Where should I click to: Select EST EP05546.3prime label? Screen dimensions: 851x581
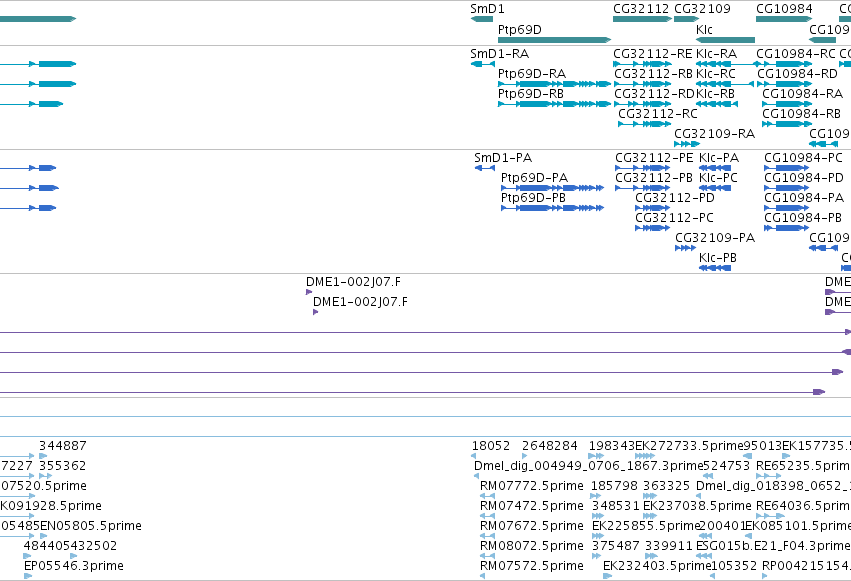(74, 565)
